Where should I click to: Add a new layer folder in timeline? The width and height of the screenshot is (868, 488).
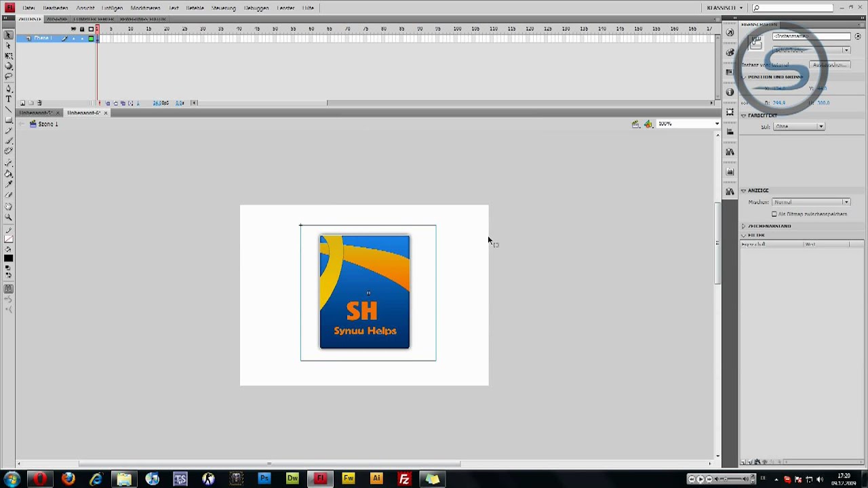pos(31,103)
